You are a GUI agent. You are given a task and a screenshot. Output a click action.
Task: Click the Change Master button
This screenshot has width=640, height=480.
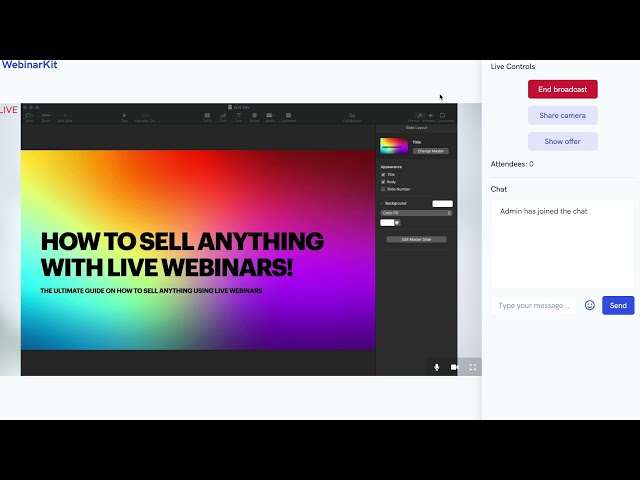(431, 151)
